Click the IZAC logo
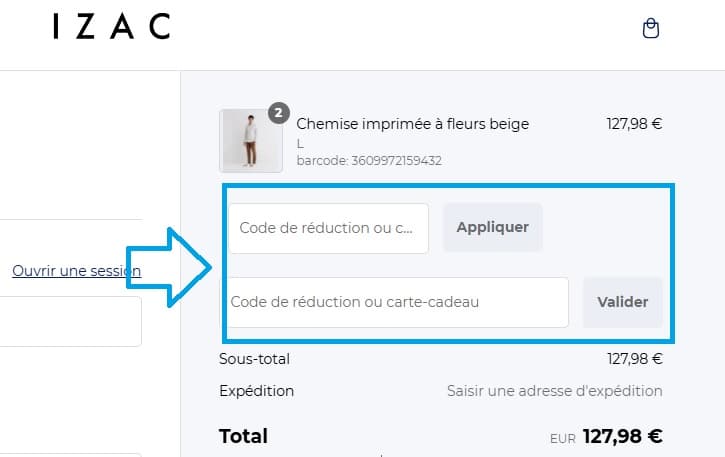This screenshot has height=457, width=725. pos(111,27)
